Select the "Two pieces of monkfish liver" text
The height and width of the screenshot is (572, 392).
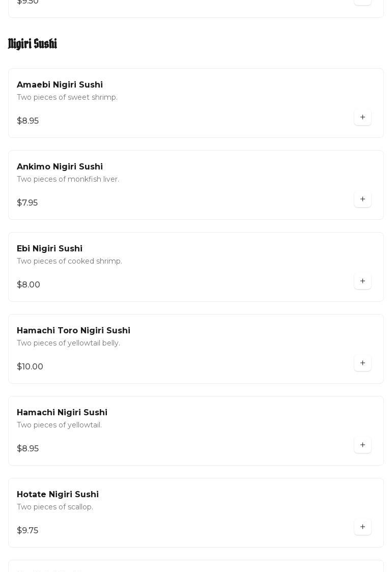tap(68, 180)
